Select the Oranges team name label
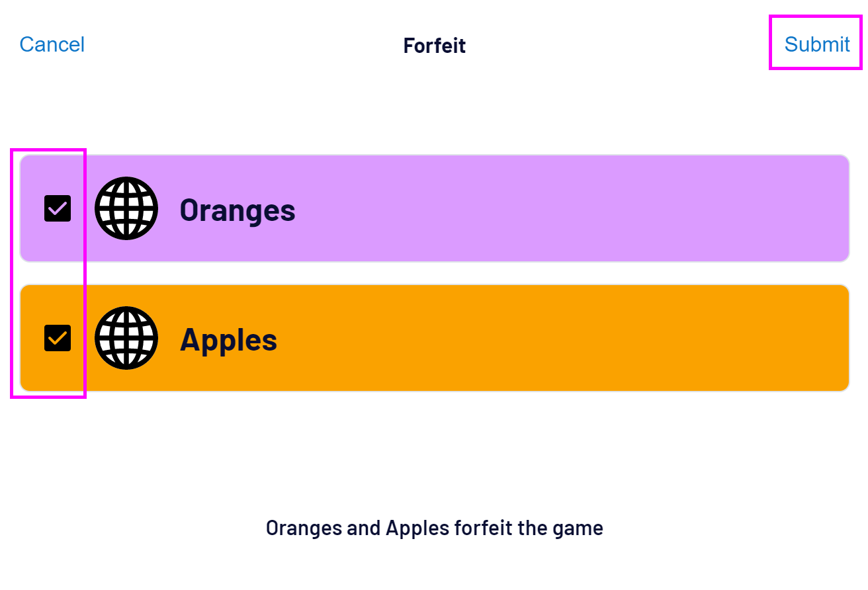Image resolution: width=868 pixels, height=590 pixels. point(238,210)
